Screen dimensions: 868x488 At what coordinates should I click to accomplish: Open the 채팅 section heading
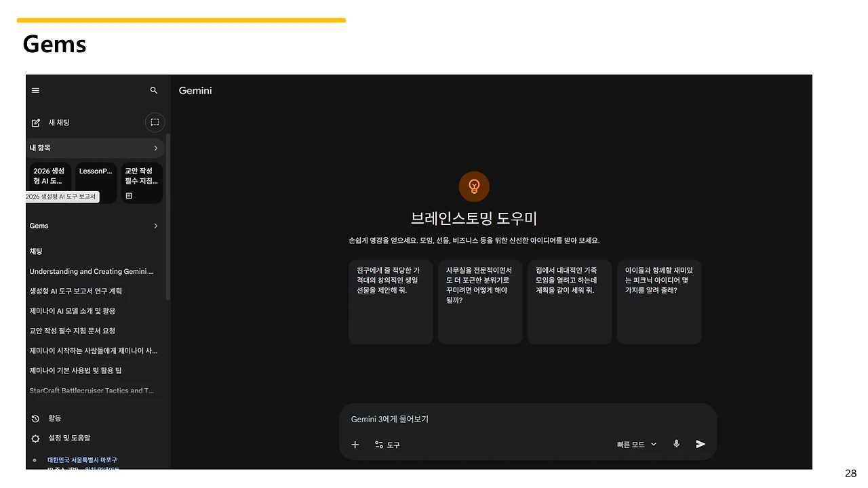click(36, 251)
